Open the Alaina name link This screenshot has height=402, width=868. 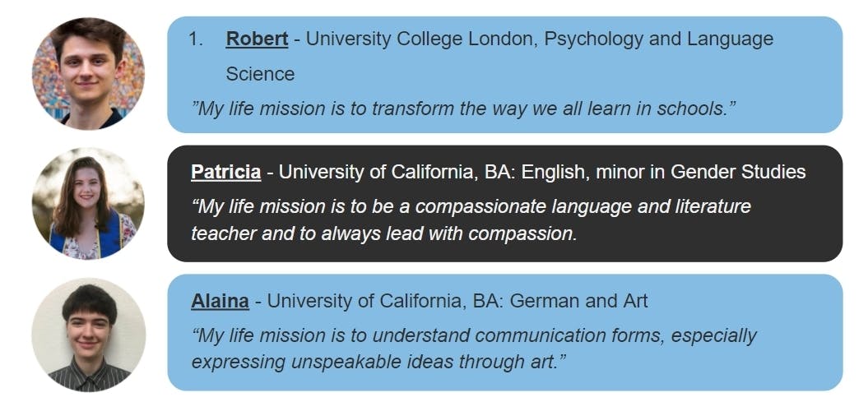tap(220, 301)
